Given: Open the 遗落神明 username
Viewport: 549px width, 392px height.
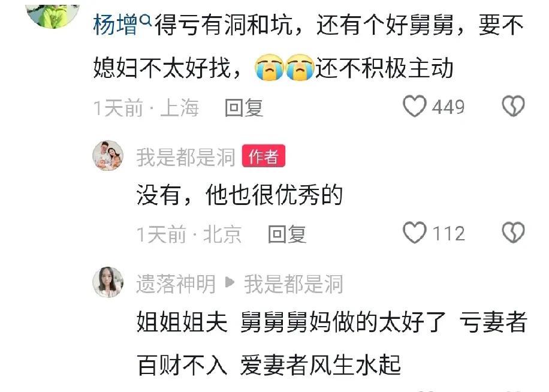Looking at the screenshot, I should tap(176, 284).
